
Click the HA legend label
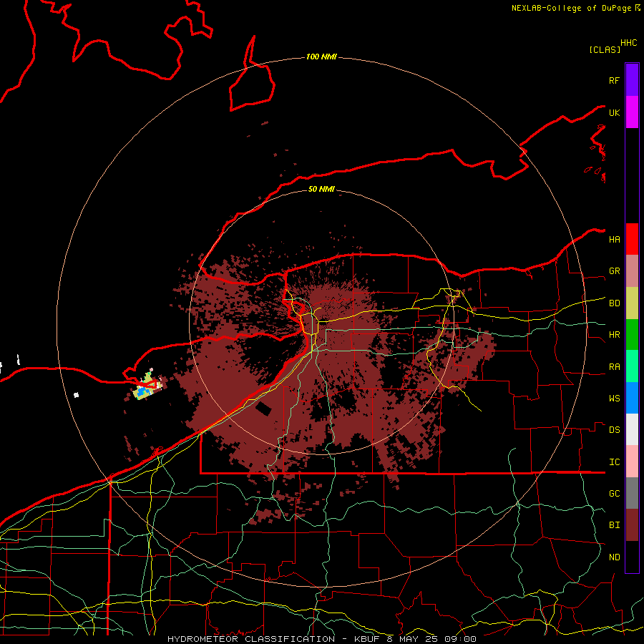click(x=614, y=239)
